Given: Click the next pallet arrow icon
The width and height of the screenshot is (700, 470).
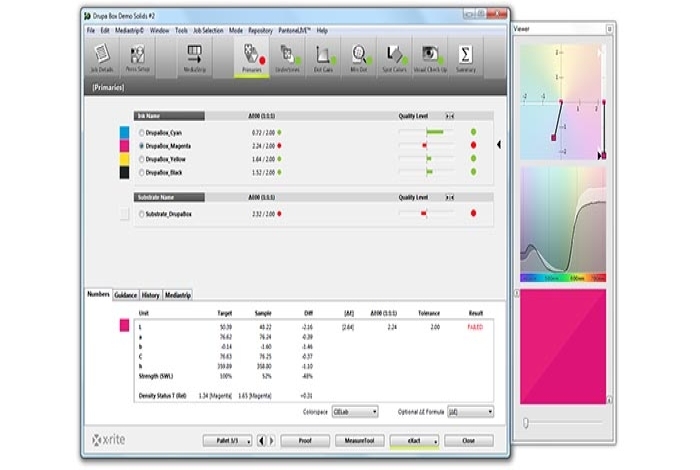Looking at the screenshot, I should click(271, 441).
